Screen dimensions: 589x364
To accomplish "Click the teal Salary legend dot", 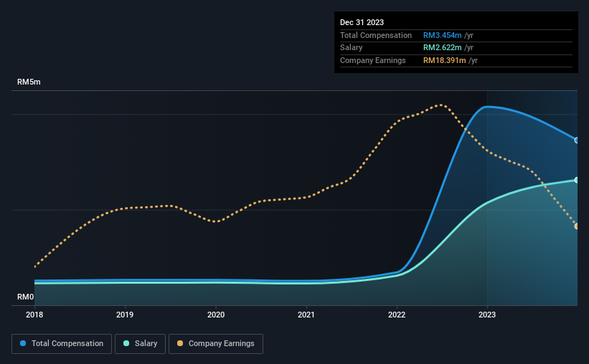I will click(x=126, y=343).
